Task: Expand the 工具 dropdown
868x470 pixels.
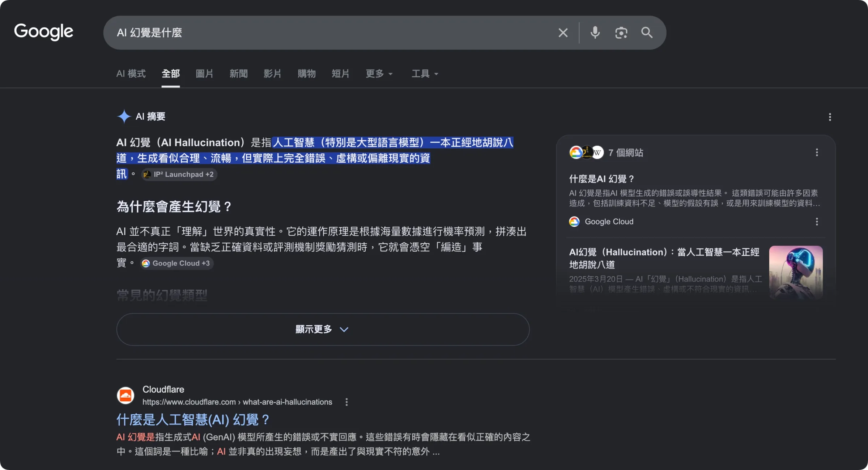Action: click(425, 74)
